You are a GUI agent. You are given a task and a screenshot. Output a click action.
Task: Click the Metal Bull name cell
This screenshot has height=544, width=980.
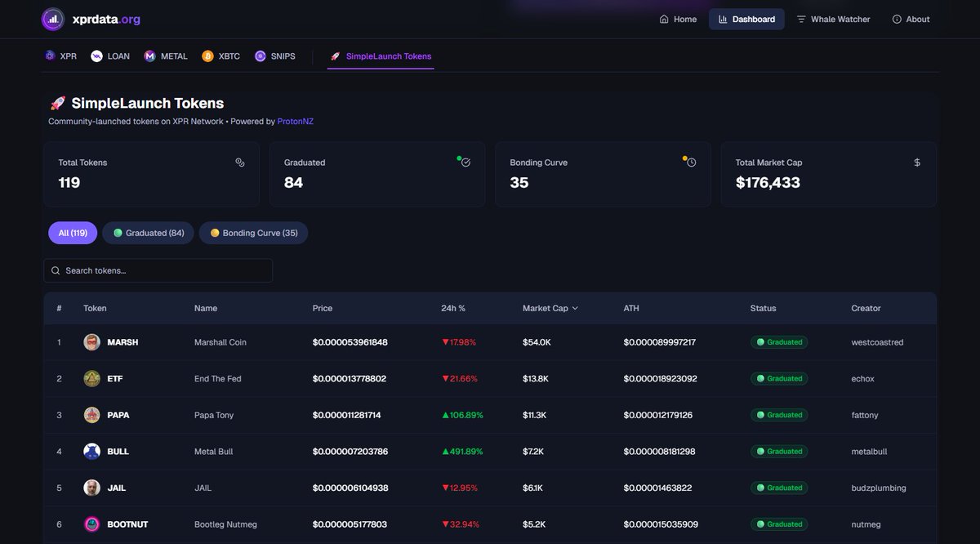(214, 451)
